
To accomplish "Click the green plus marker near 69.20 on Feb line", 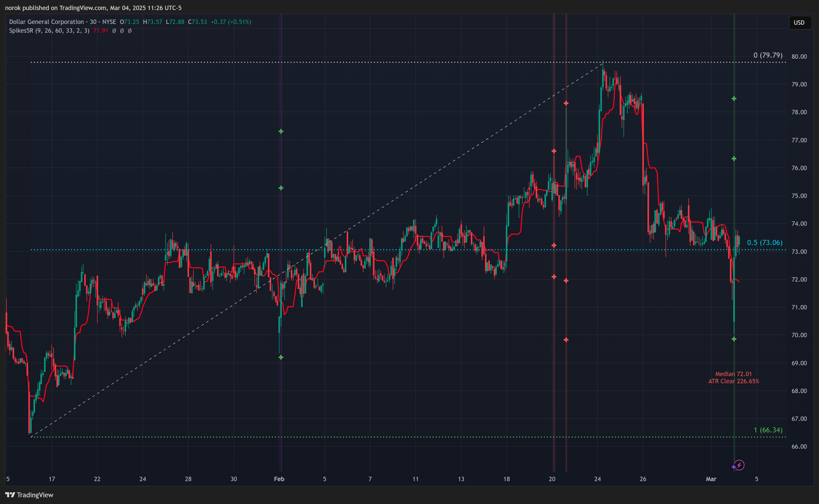I will point(281,357).
